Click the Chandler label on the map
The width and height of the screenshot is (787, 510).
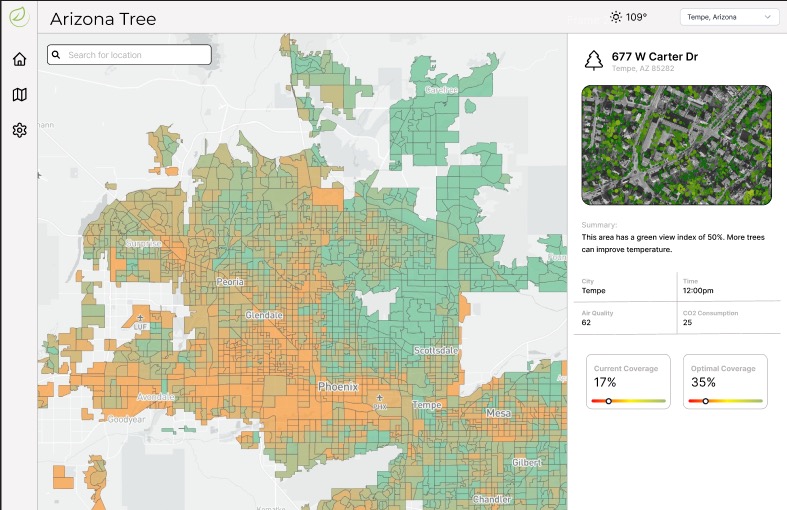pos(492,499)
